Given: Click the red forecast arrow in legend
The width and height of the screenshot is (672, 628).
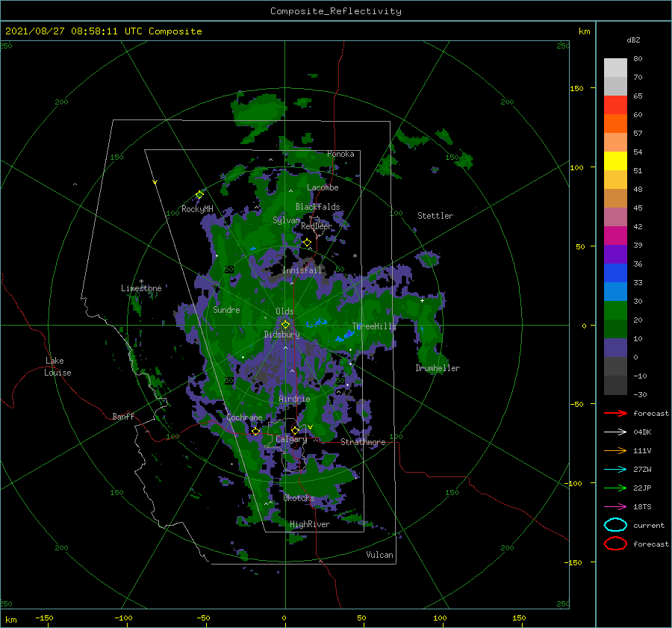Looking at the screenshot, I should (615, 413).
